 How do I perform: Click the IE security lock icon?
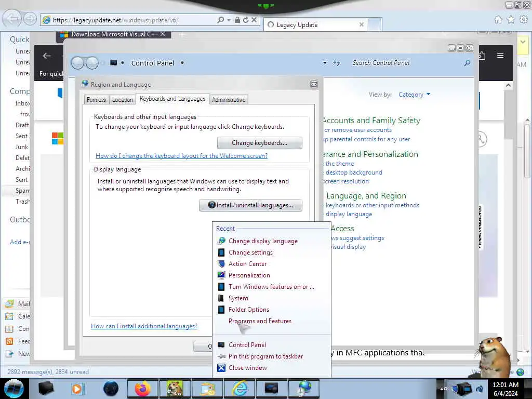click(x=237, y=20)
